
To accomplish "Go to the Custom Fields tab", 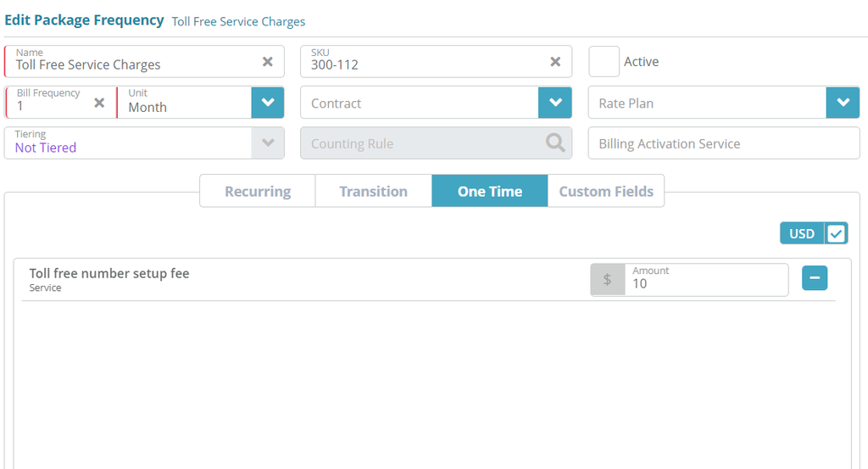I will pos(606,192).
